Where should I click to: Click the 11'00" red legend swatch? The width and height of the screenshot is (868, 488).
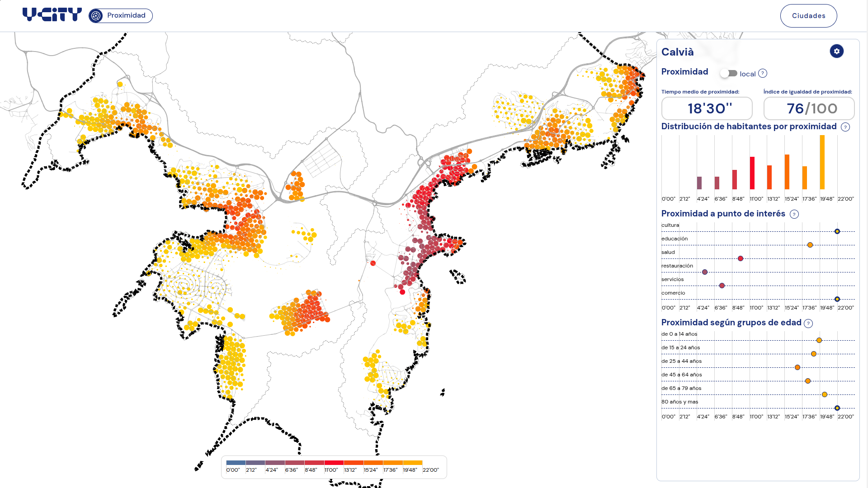click(x=334, y=463)
